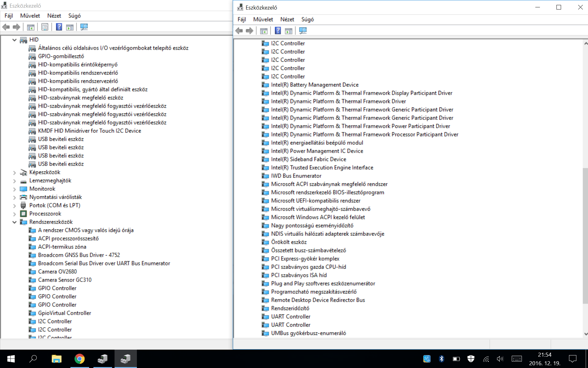The height and width of the screenshot is (368, 588).
Task: Select GPIO-gombillesztő device
Action: click(x=61, y=56)
